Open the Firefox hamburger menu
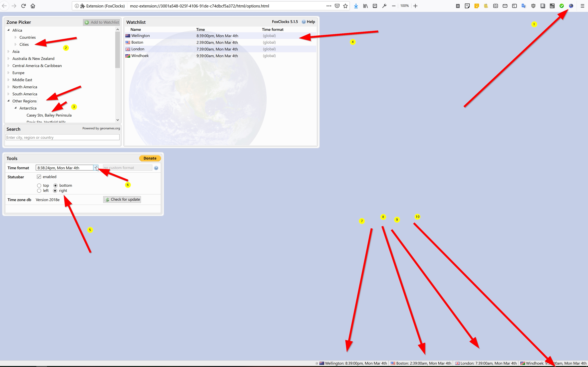588x367 pixels. [x=582, y=6]
